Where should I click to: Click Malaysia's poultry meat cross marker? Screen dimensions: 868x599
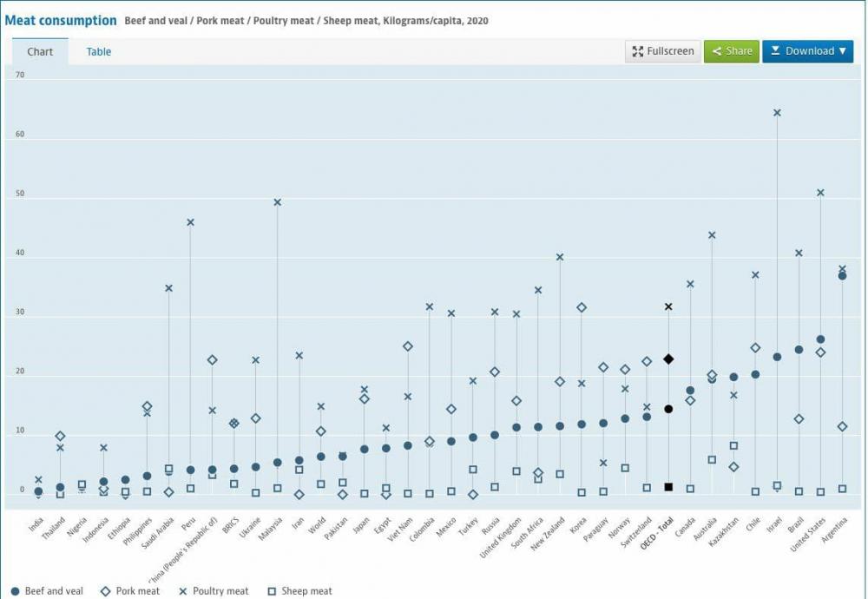coord(278,202)
